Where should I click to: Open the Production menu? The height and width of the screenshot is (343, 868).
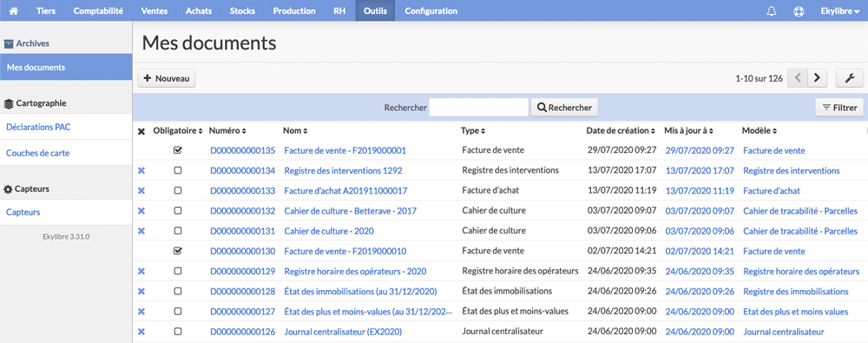point(294,10)
